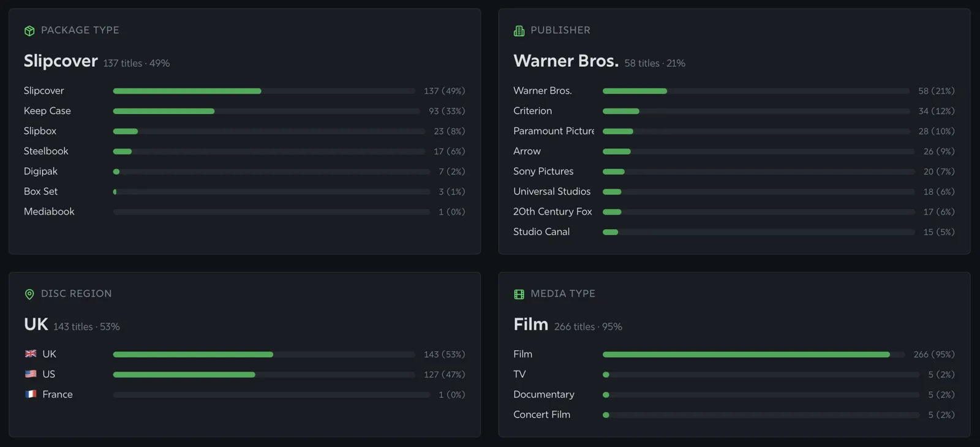Screen dimensions: 980x447
Task: Select the France region label
Action: [x=58, y=394]
